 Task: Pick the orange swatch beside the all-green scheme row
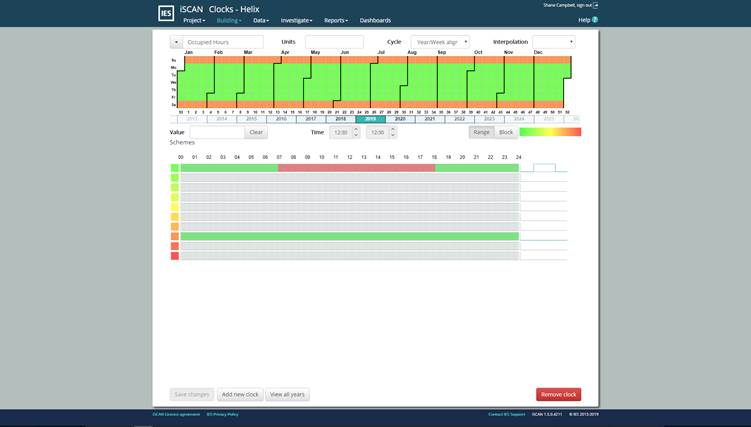pyautogui.click(x=175, y=236)
